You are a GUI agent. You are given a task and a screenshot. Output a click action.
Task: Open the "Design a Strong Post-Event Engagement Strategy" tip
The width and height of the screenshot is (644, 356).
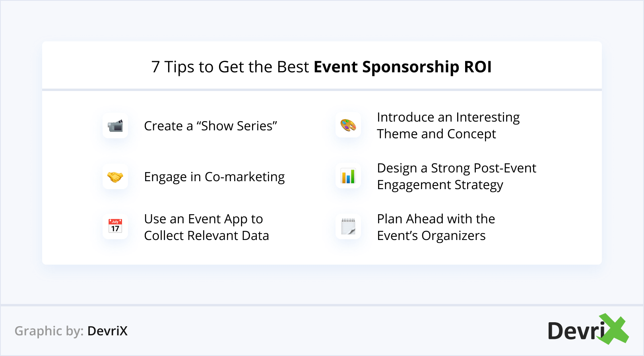(x=456, y=176)
